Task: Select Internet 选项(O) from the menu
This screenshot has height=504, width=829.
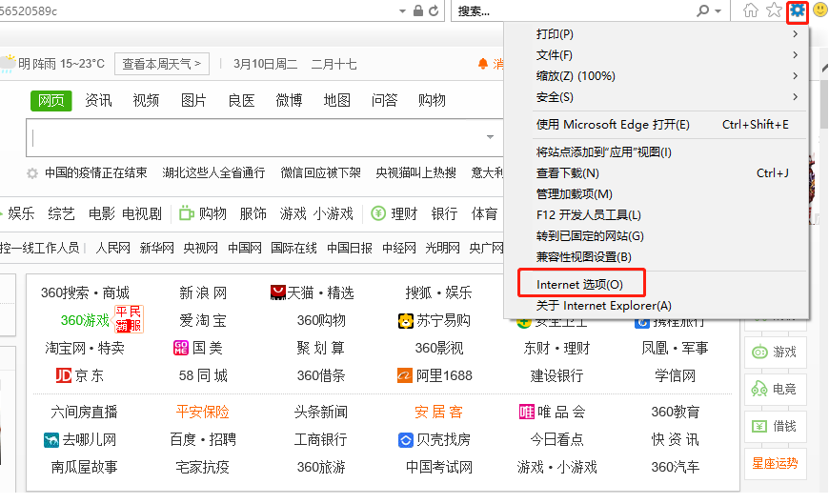Action: (x=579, y=284)
